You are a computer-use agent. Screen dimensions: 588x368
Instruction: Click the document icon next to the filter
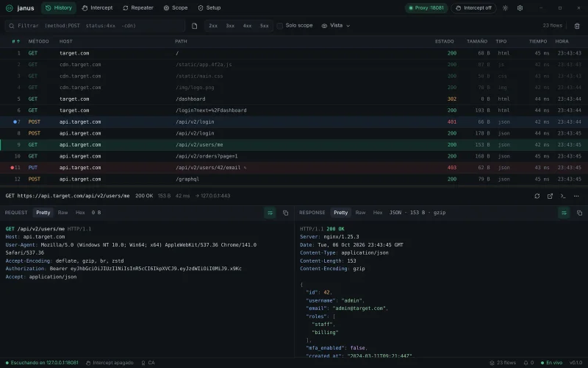194,26
